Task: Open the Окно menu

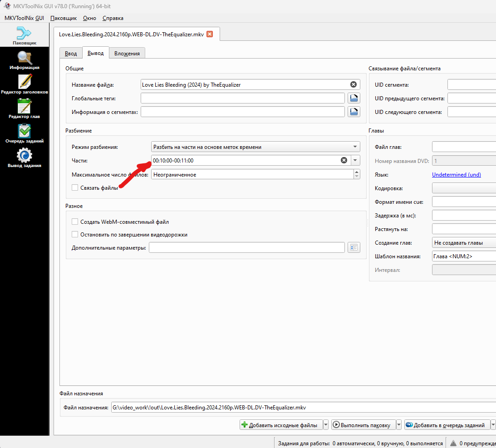Action: click(x=89, y=18)
